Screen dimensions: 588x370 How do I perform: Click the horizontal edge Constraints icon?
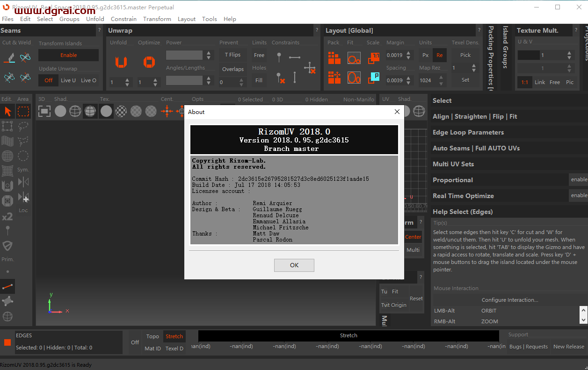coord(295,57)
